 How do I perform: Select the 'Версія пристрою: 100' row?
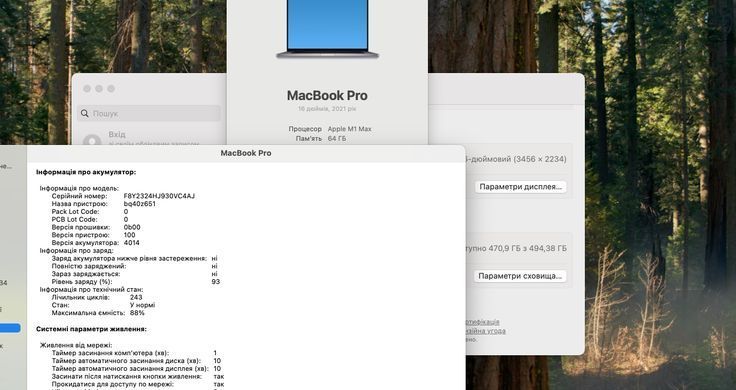[93, 235]
